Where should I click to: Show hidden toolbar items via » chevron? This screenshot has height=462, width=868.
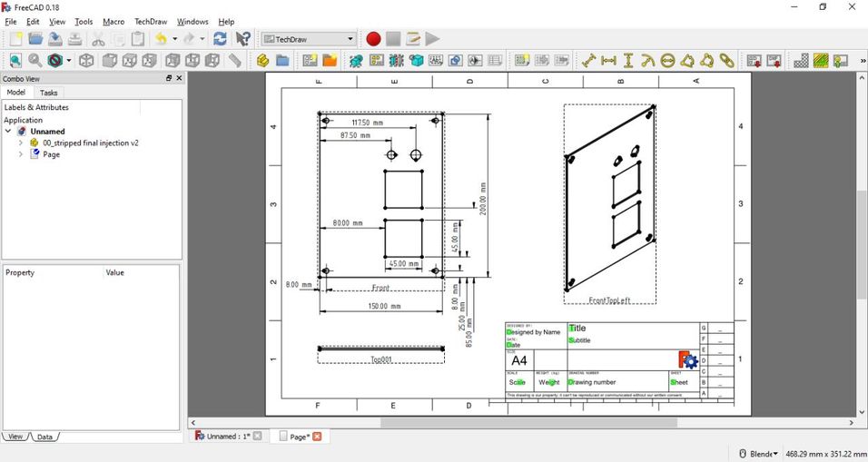[x=863, y=60]
